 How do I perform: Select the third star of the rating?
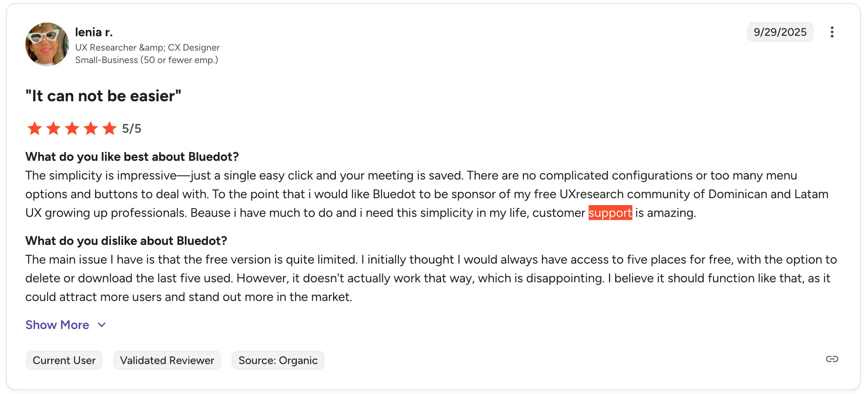(72, 128)
